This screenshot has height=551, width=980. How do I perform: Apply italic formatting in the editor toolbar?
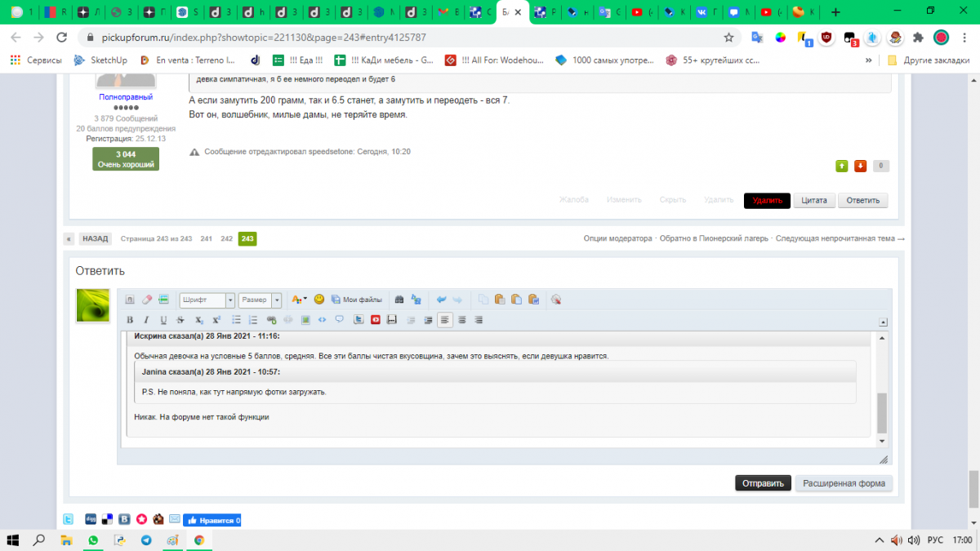(x=146, y=320)
